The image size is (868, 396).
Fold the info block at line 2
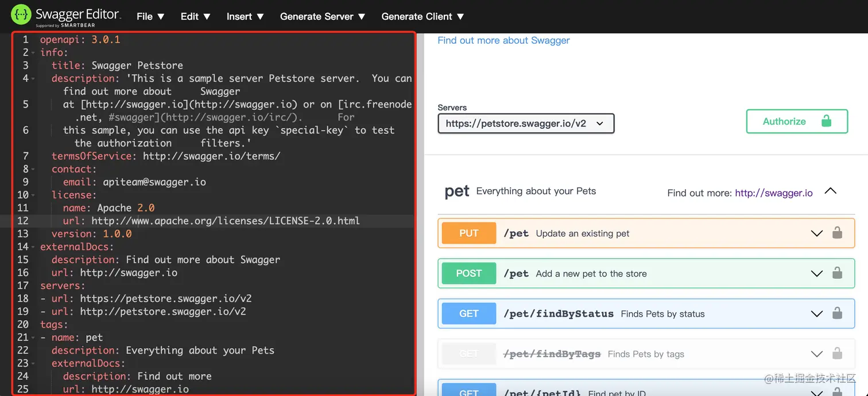click(x=34, y=53)
